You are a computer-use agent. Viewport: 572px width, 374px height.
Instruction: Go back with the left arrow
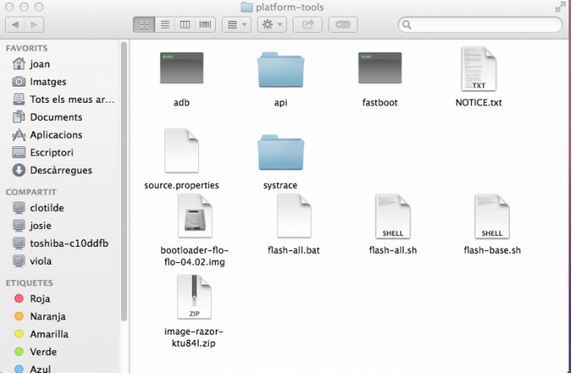click(15, 24)
